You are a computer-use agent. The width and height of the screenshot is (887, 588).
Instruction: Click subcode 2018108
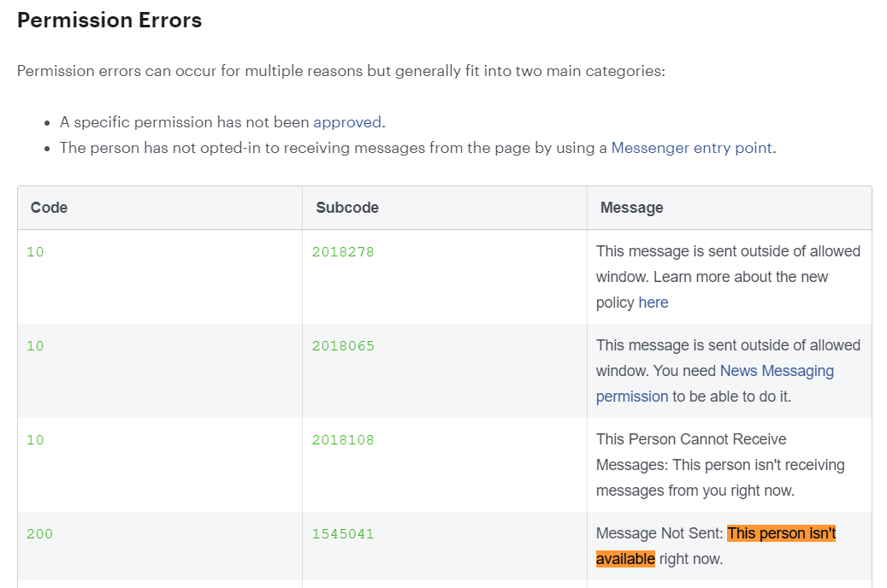tap(343, 440)
